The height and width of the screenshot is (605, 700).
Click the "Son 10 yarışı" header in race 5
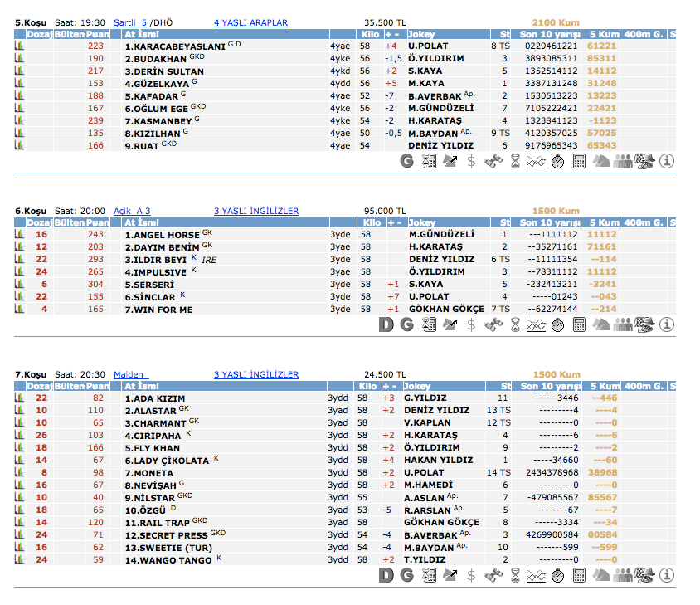549,35
